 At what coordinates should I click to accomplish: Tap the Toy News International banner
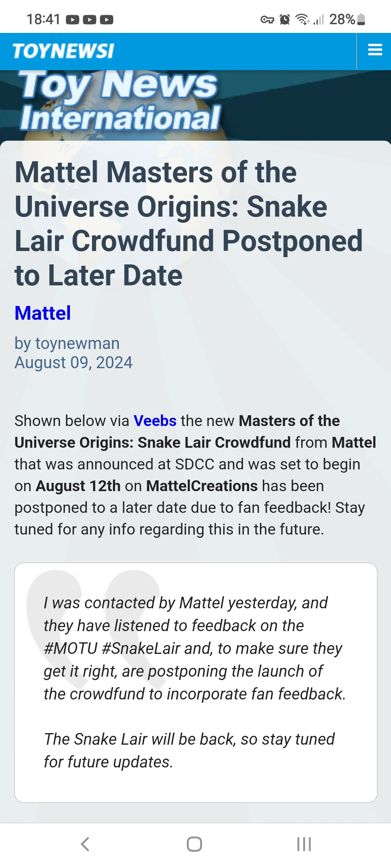(x=119, y=101)
